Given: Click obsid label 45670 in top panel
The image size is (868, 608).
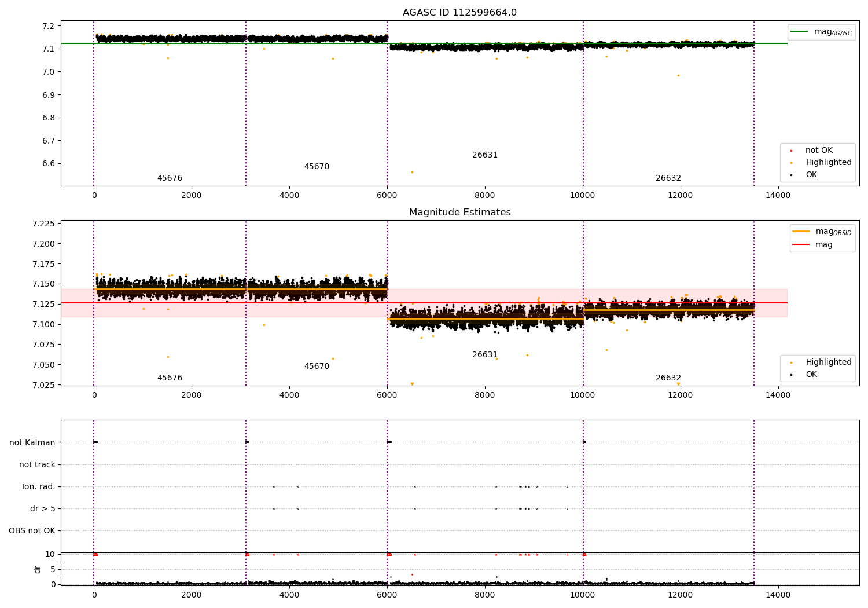Looking at the screenshot, I should (317, 167).
